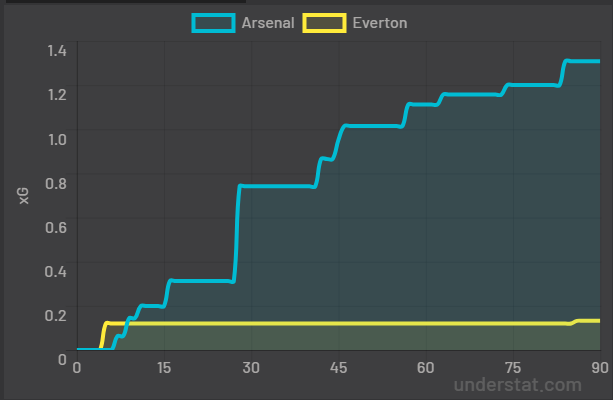This screenshot has width=613, height=400.
Task: Click the xG y-axis title
Action: 23,196
